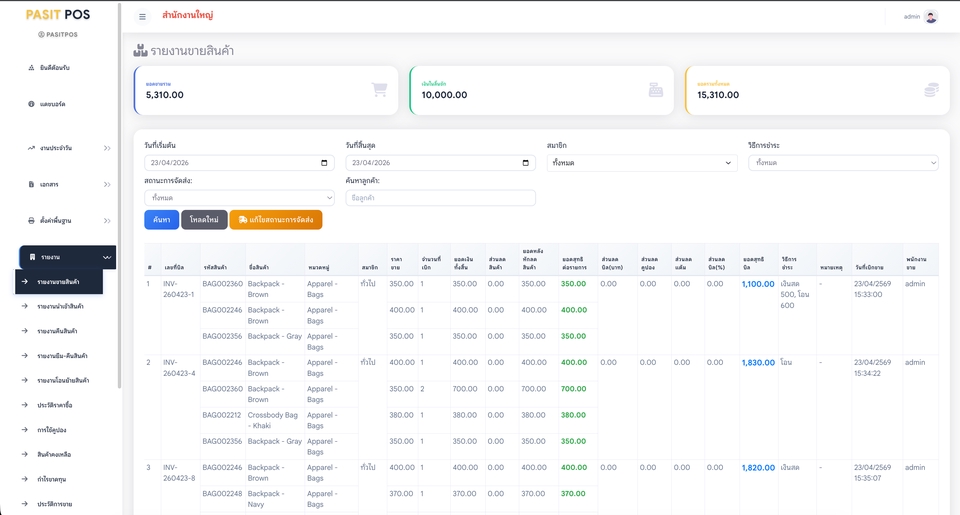Click the blue ค้นหา search button

(162, 220)
